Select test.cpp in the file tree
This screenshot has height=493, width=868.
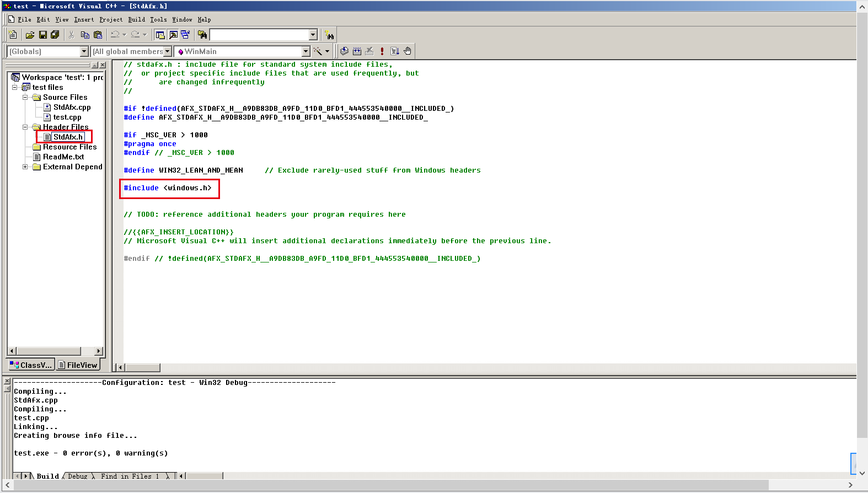click(x=67, y=117)
